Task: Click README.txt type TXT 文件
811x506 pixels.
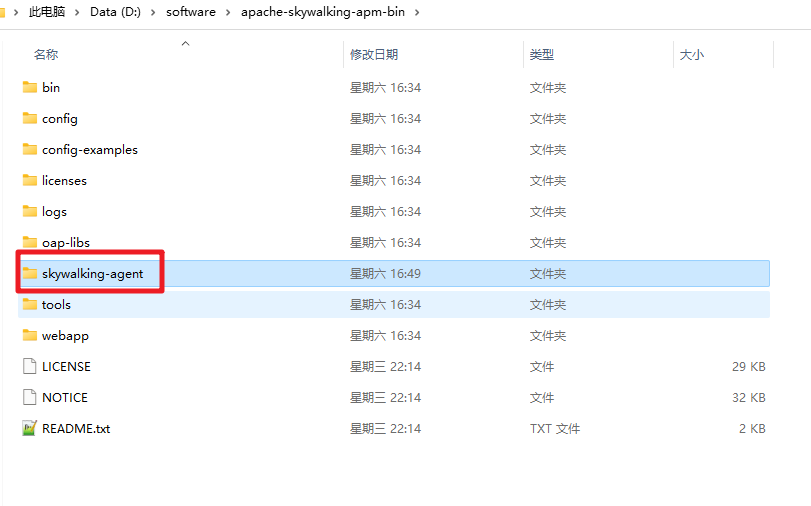Action: click(x=555, y=429)
